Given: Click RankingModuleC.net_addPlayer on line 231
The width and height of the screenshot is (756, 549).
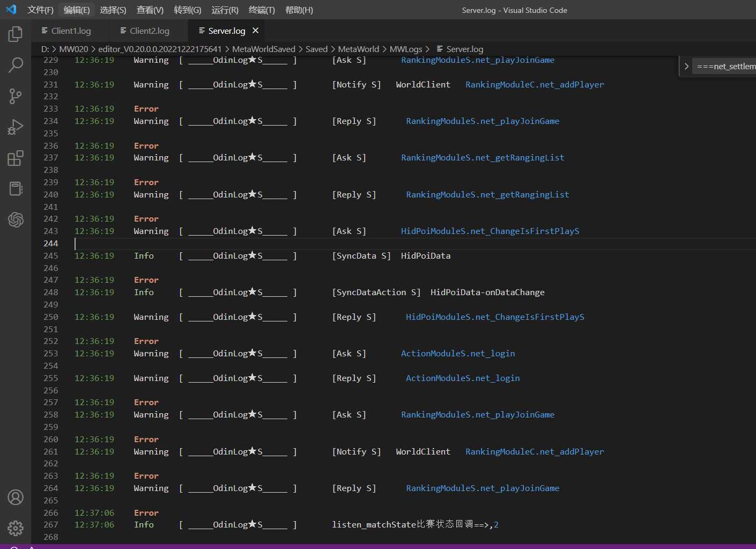Looking at the screenshot, I should [535, 85].
